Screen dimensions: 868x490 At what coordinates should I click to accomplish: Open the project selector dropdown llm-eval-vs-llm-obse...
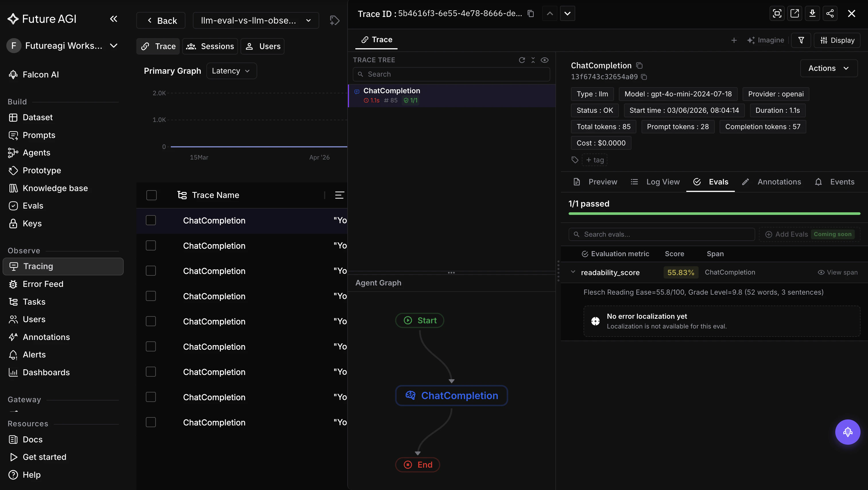pos(256,21)
